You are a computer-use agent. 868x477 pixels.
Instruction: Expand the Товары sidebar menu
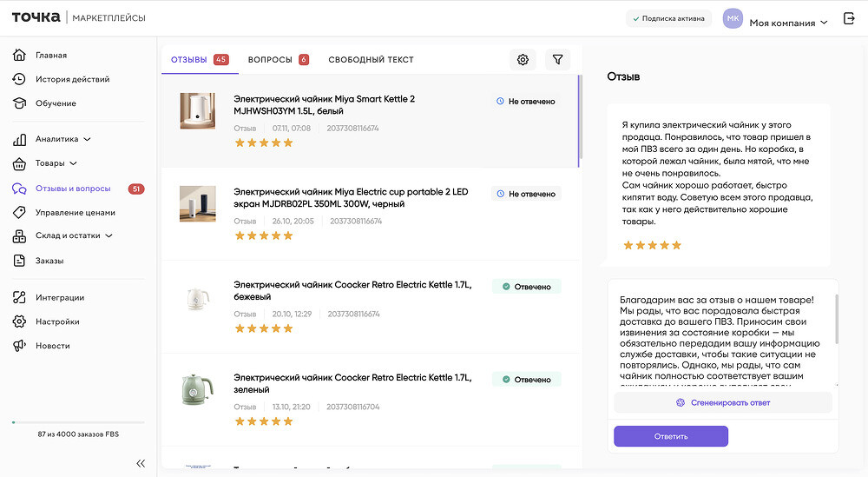pyautogui.click(x=56, y=163)
